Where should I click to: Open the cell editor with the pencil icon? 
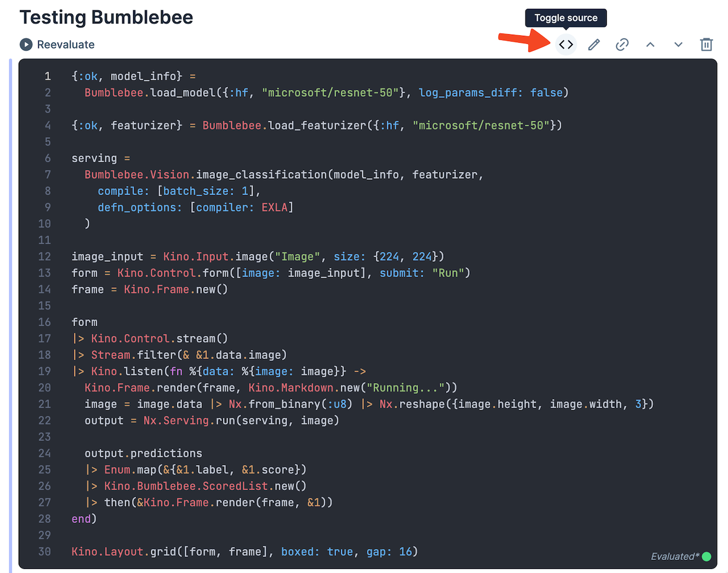point(594,44)
